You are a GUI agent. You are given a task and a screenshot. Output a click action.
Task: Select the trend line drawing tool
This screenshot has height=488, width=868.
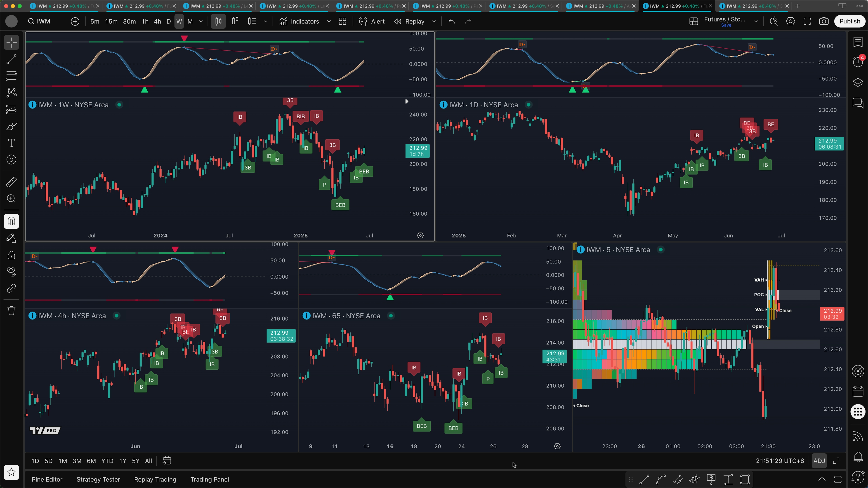(x=12, y=59)
